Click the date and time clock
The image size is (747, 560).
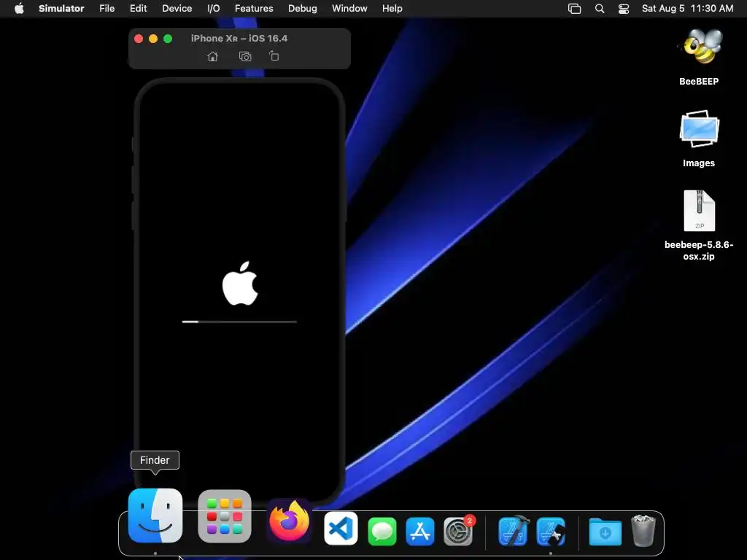pyautogui.click(x=687, y=9)
